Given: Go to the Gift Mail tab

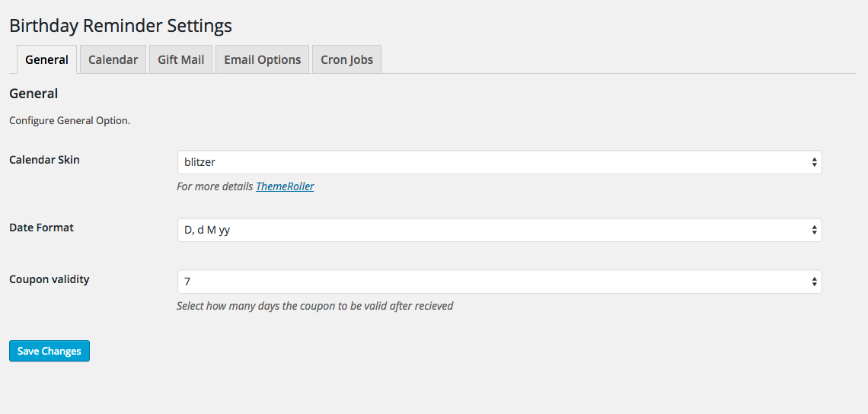Looking at the screenshot, I should (x=181, y=59).
